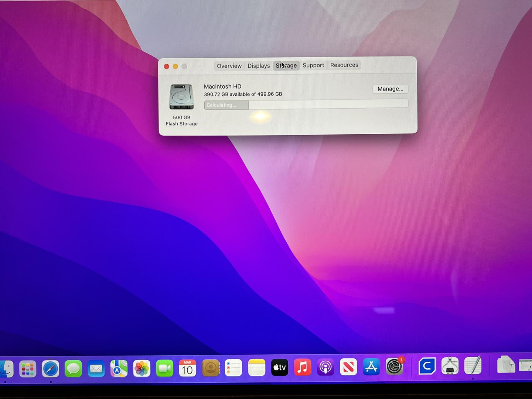532x399 pixels.
Task: Click the 500 GB Flash Storage label
Action: [x=182, y=120]
